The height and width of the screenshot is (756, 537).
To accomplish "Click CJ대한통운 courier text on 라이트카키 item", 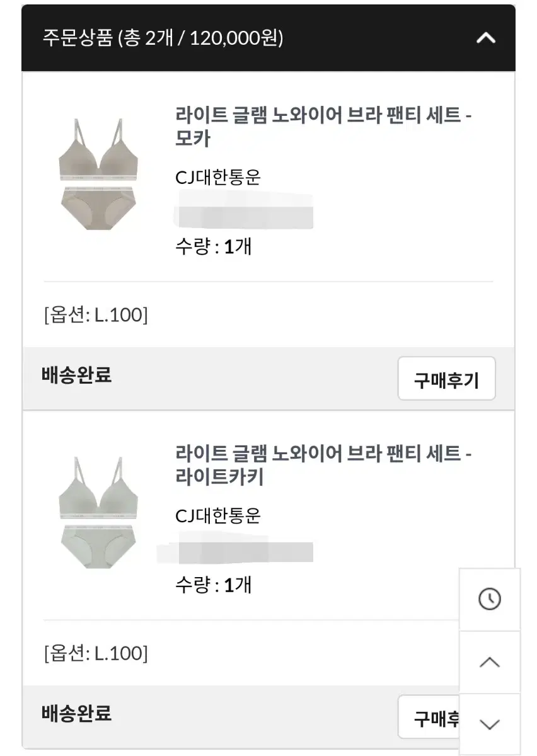I will [218, 516].
